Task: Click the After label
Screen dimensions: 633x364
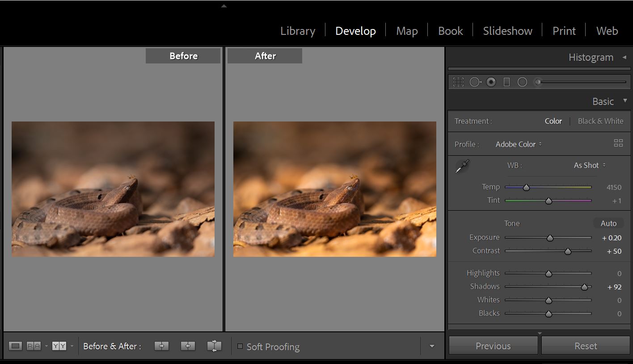Action: pyautogui.click(x=265, y=56)
